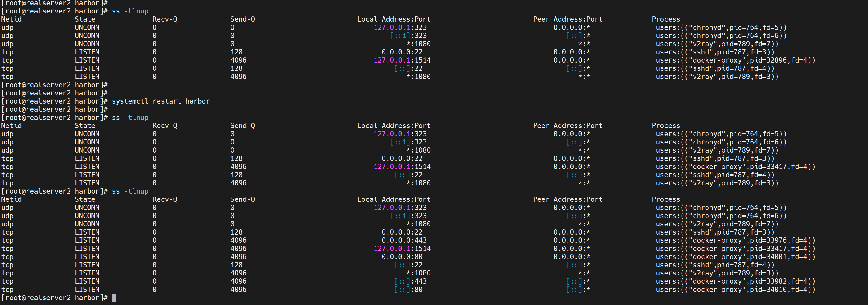This screenshot has height=305, width=868.
Task: Click the last ss -tlnup command entered
Action: click(x=130, y=191)
